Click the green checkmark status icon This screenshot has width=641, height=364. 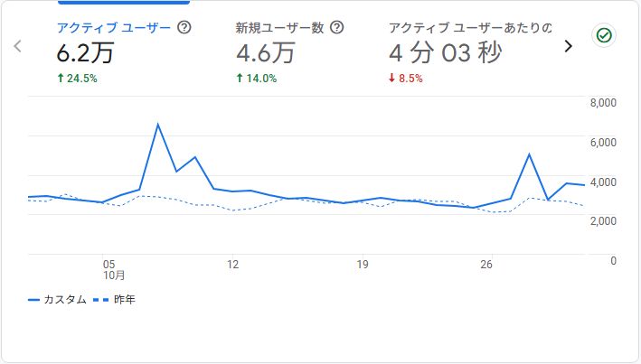coord(603,36)
